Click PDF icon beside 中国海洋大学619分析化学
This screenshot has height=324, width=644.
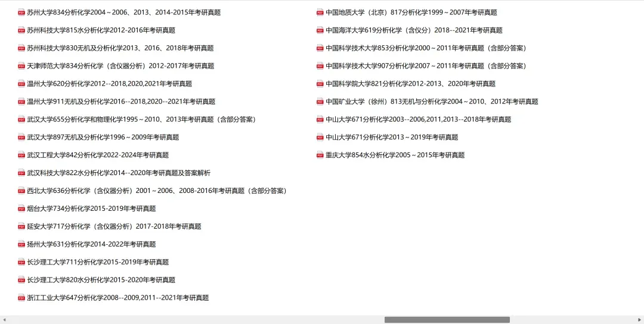[x=320, y=30]
